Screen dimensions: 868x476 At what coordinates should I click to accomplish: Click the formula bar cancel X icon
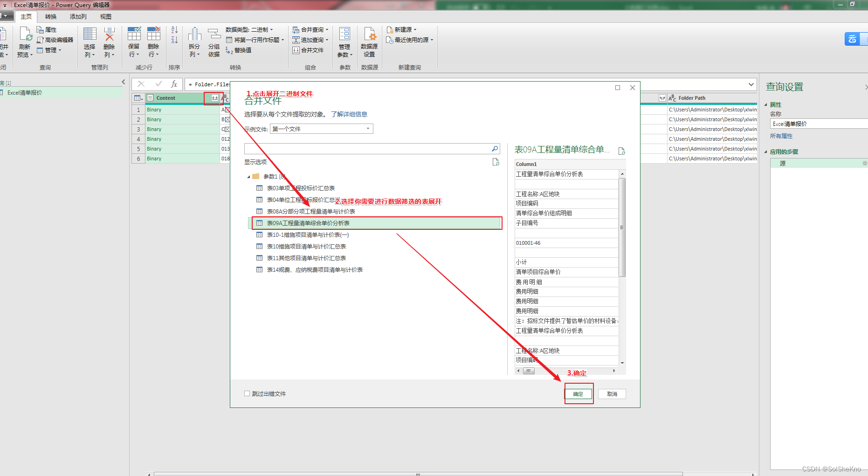141,84
